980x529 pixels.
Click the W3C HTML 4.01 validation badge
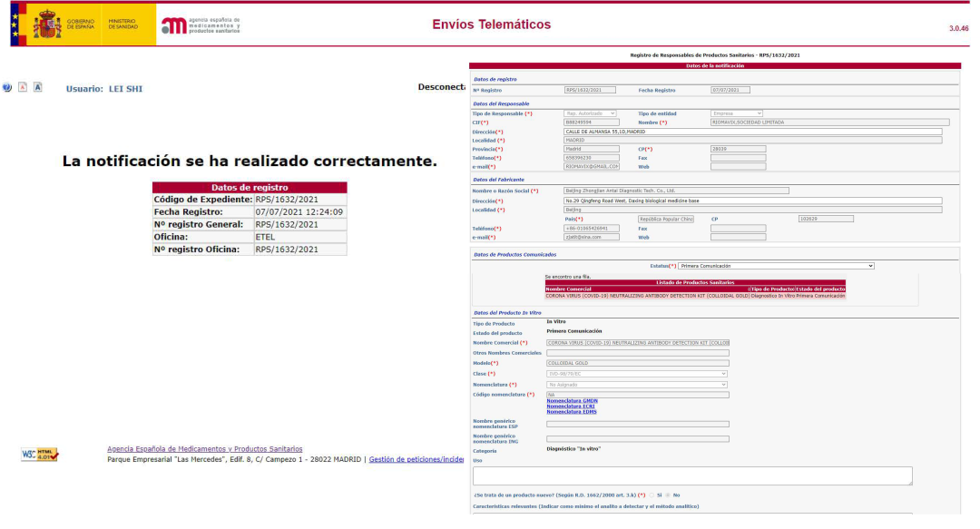[39, 455]
